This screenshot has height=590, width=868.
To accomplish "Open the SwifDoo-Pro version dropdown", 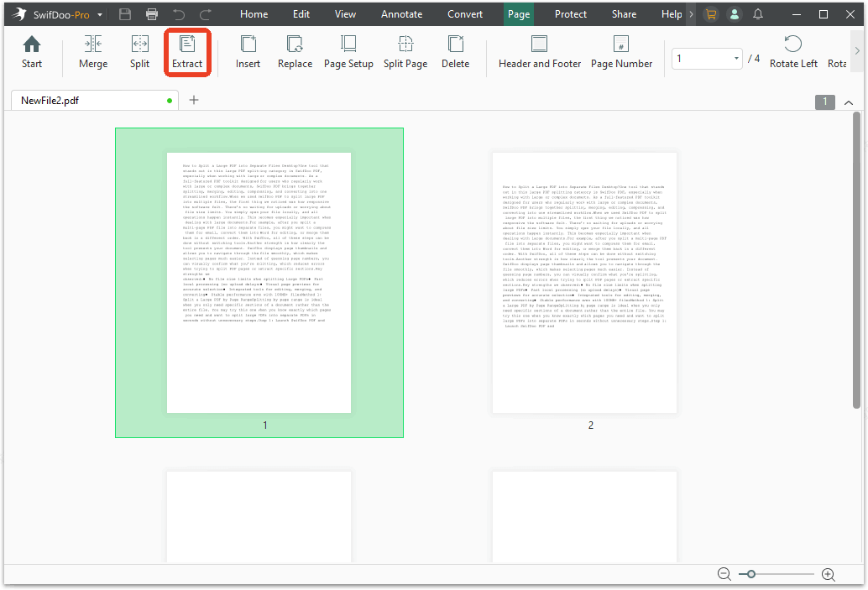I will click(x=98, y=14).
